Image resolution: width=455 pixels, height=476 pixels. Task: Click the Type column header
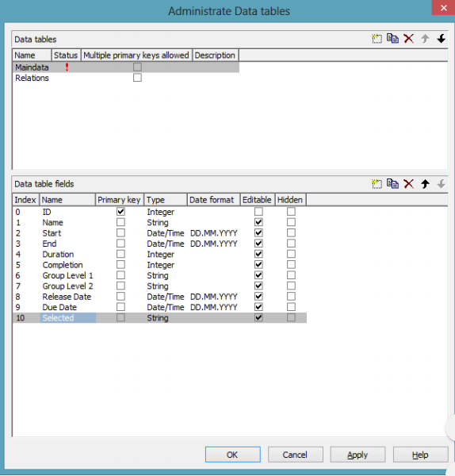tap(166, 200)
